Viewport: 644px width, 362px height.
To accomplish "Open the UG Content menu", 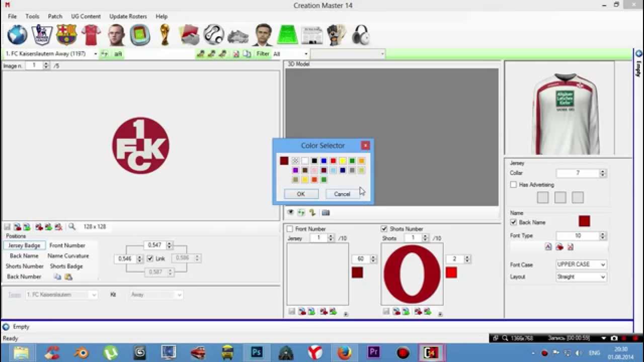I will tap(86, 17).
